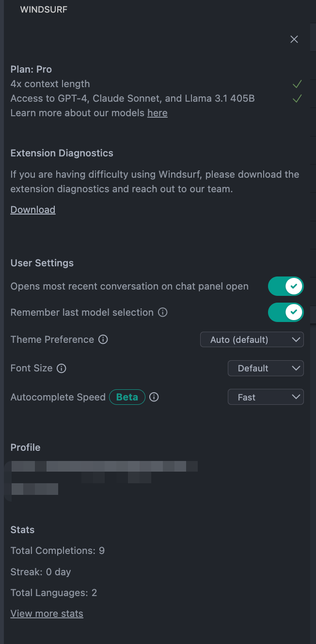Screen dimensions: 316x644
Task: Open View more stats link
Action: 47,613
